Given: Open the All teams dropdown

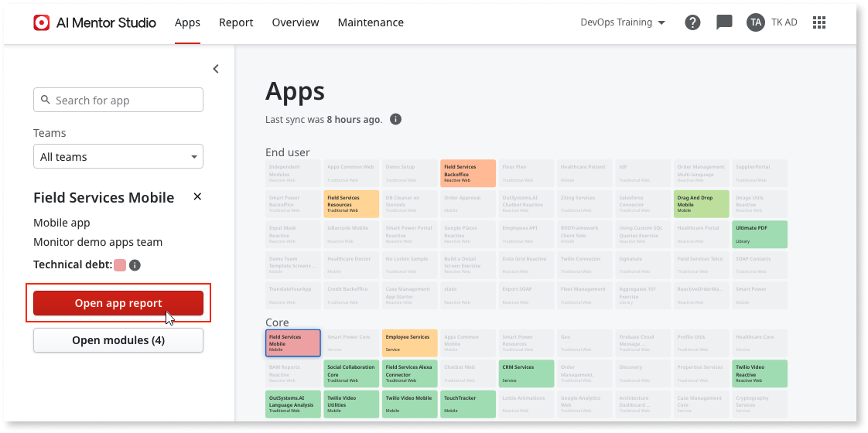Looking at the screenshot, I should pos(118,157).
